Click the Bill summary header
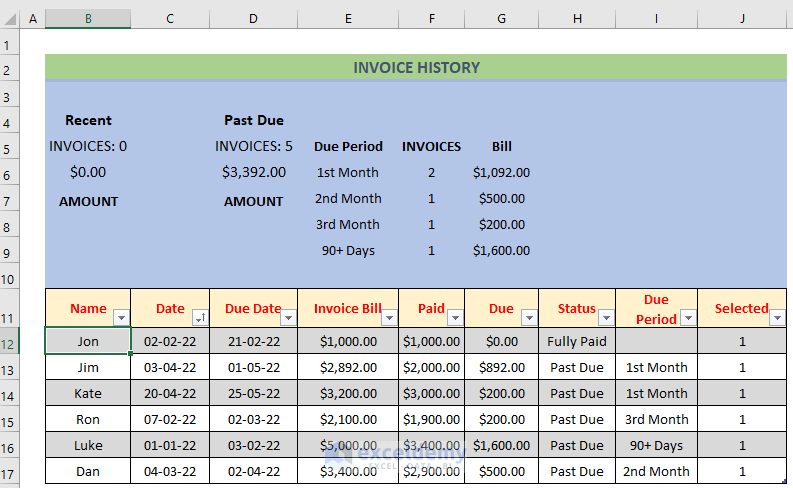 501,147
